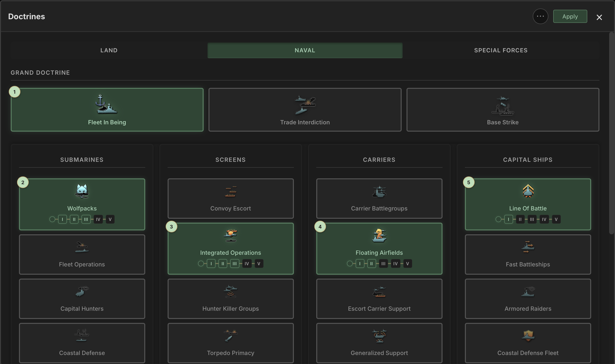This screenshot has height=364, width=615.
Task: Select Wolfpacks level I
Action: tap(63, 219)
